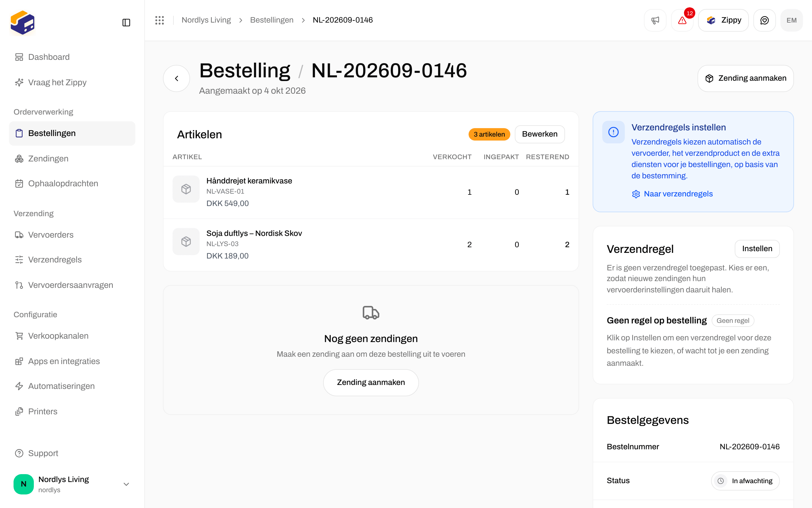Open Vervoerdersaanvragen in the sidebar
Image resolution: width=812 pixels, height=508 pixels.
point(72,285)
